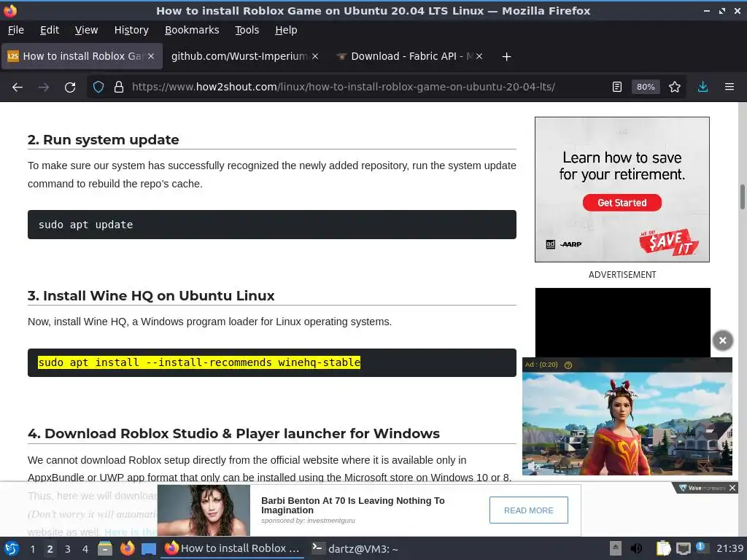Open the update notifier tray icon
Image resolution: width=747 pixels, height=560 pixels.
tap(700, 548)
